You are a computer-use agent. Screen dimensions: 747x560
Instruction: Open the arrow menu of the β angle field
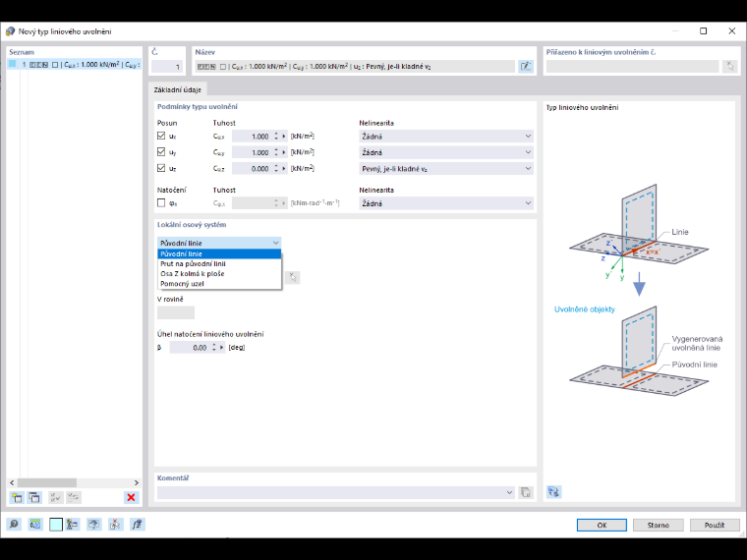[221, 348]
